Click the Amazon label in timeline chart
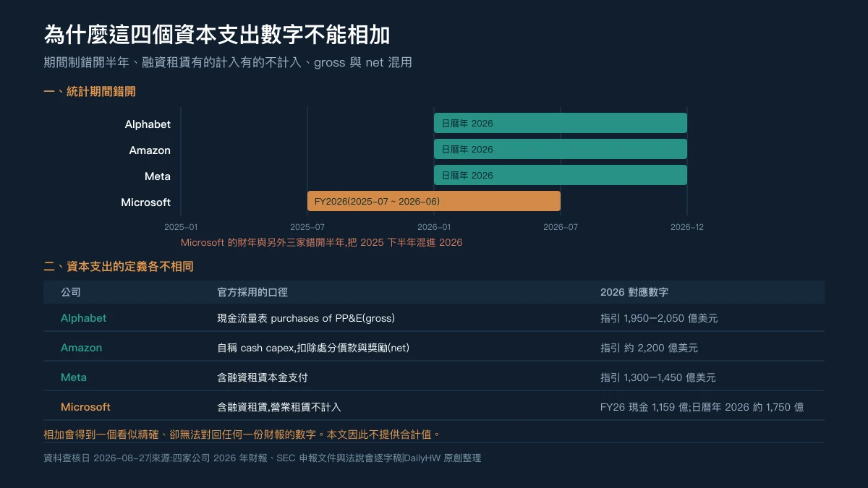The image size is (868, 488). (x=150, y=150)
